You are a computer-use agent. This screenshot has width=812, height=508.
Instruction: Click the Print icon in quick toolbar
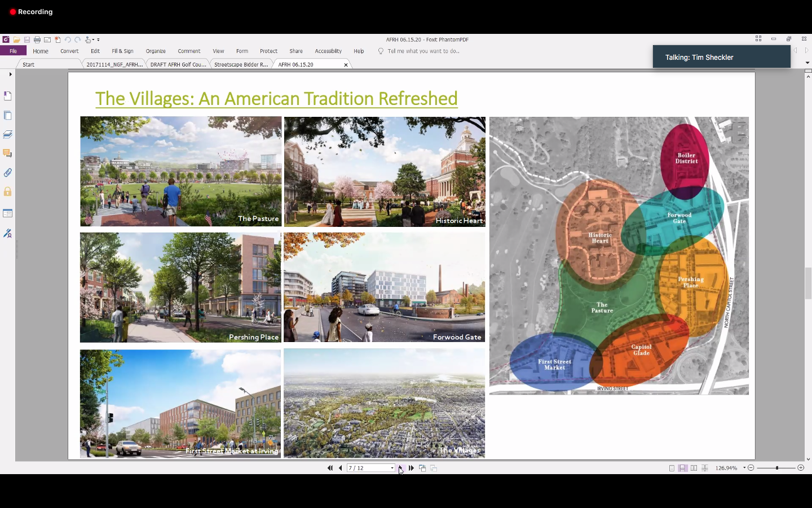(x=37, y=40)
